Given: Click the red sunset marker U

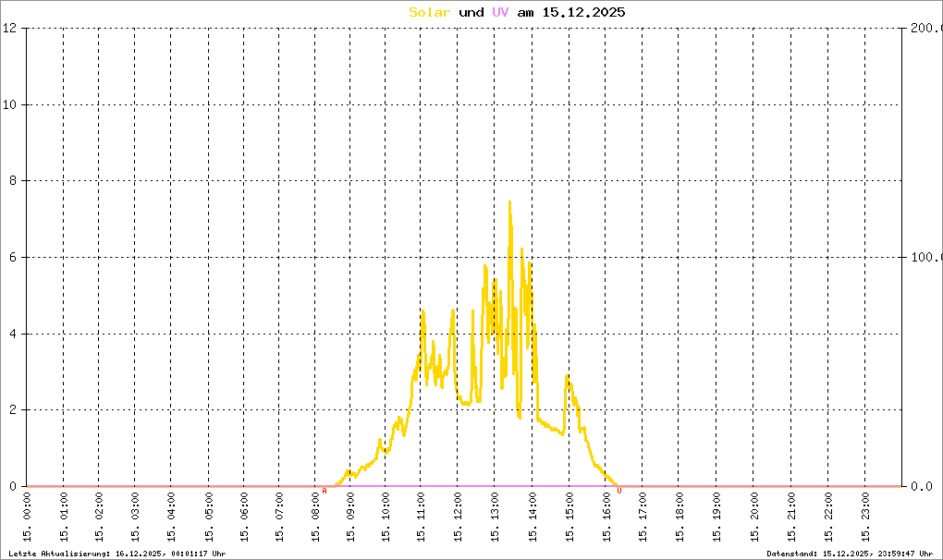Looking at the screenshot, I should coord(619,491).
